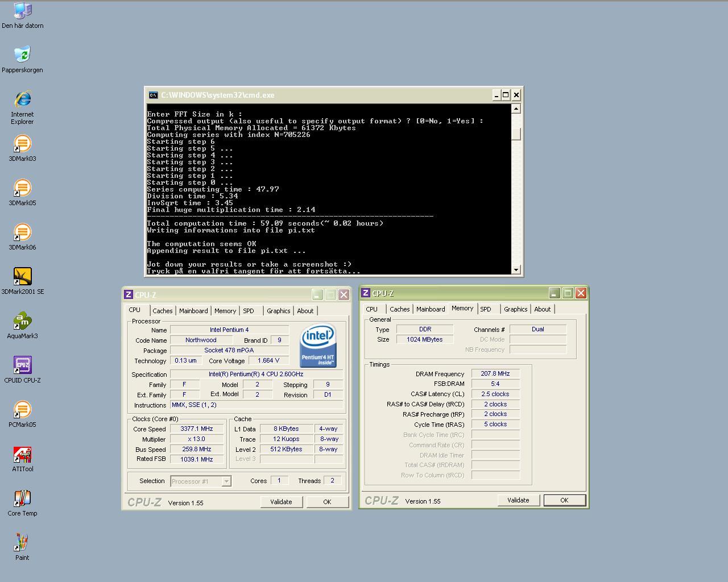728x582 pixels.
Task: Select CPU tab in right CPU-Z window
Action: point(371,309)
